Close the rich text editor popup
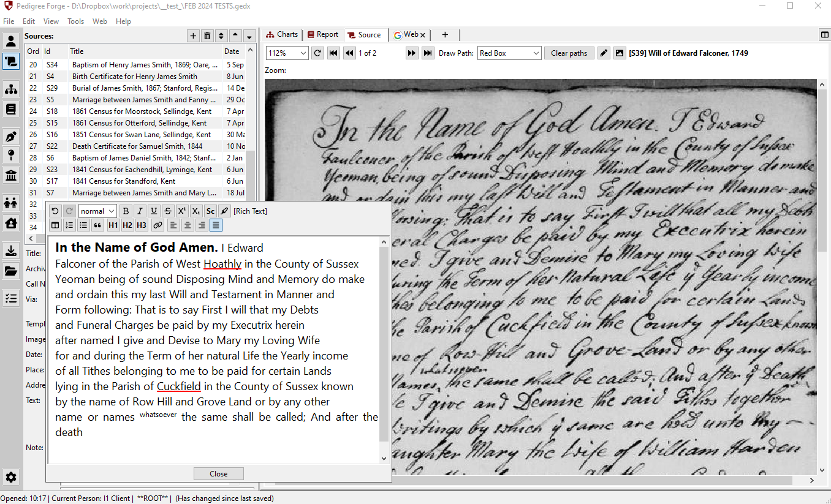Screen dimensions: 831x504 [218, 474]
